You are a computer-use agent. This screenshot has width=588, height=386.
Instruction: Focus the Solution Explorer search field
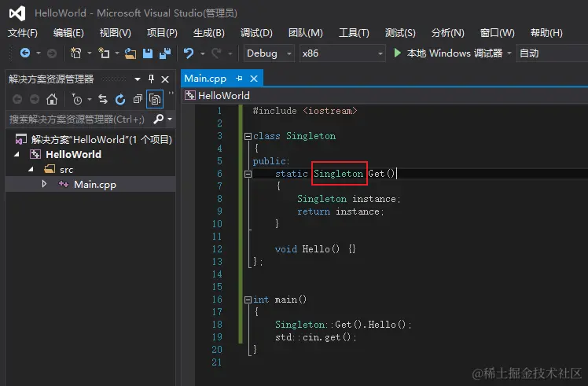tap(79, 119)
